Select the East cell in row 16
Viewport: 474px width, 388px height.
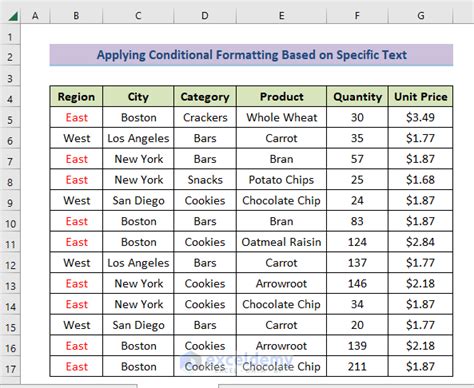76,346
